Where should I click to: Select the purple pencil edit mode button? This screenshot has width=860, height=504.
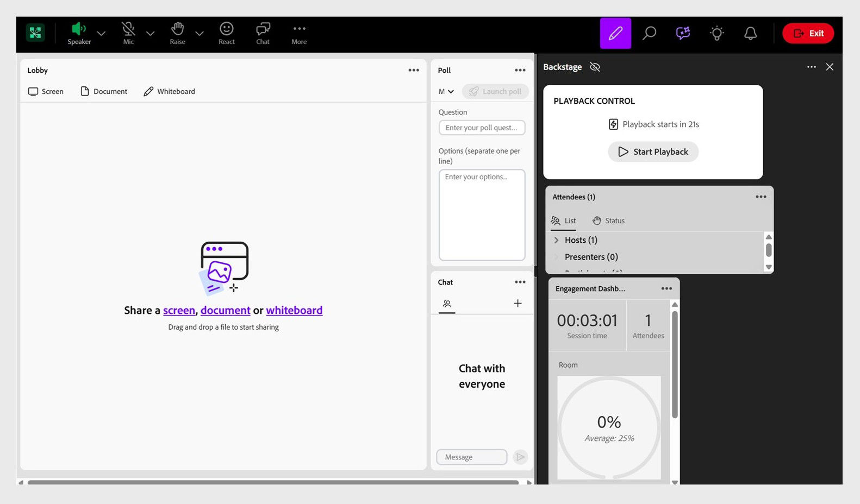pyautogui.click(x=615, y=33)
